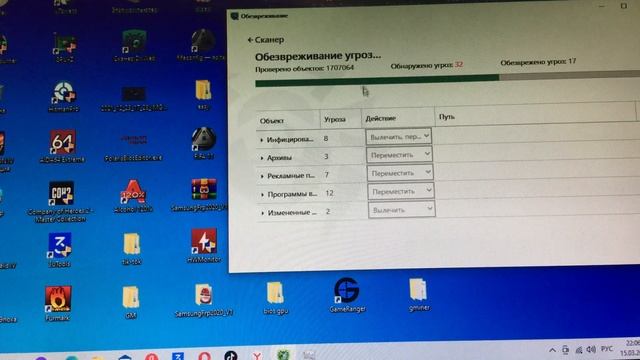
Task: Expand the Программы в... threat row
Action: [x=262, y=195]
